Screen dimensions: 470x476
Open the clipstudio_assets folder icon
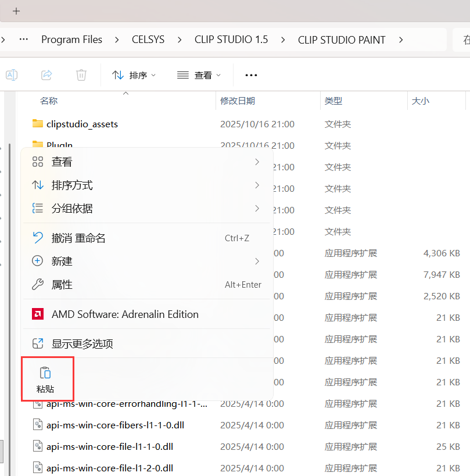[x=37, y=123]
